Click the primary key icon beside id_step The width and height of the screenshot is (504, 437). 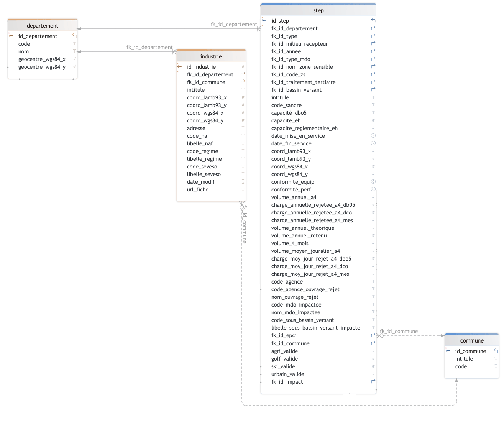point(264,20)
